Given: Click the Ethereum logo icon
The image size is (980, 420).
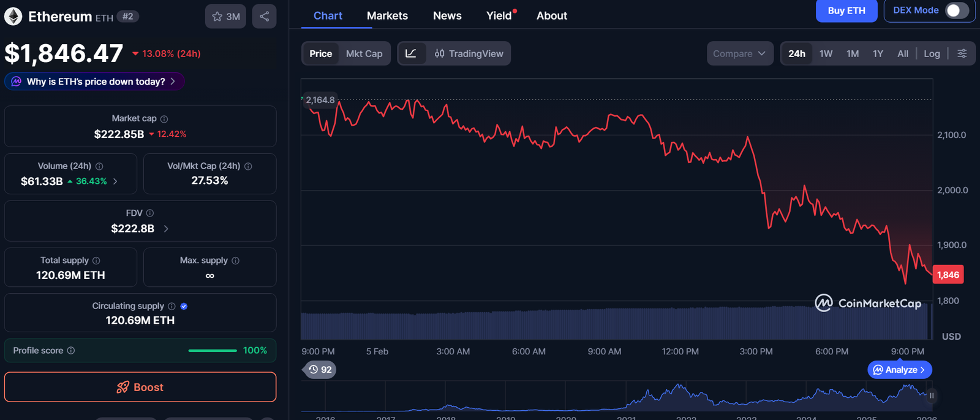Looking at the screenshot, I should 13,17.
